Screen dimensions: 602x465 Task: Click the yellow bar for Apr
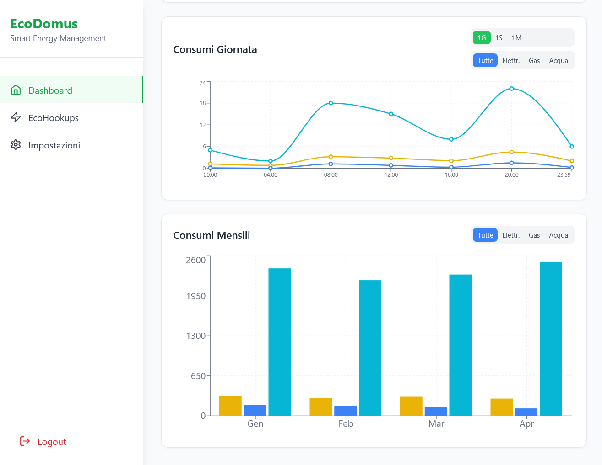(502, 407)
